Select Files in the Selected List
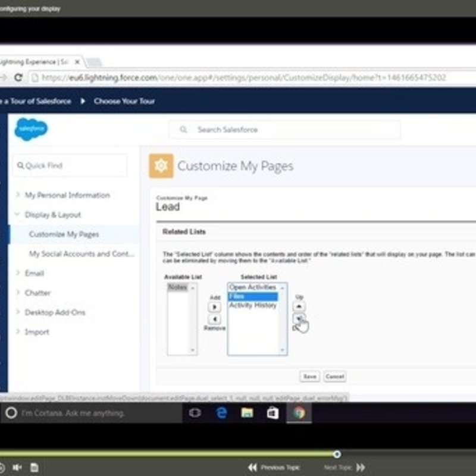Image resolution: width=476 pixels, height=476 pixels. coord(252,296)
